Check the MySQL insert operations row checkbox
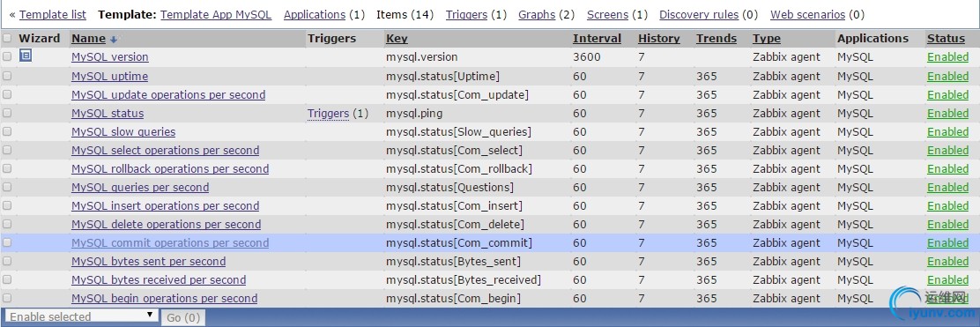Screen dimensions: 980x327 (7, 205)
